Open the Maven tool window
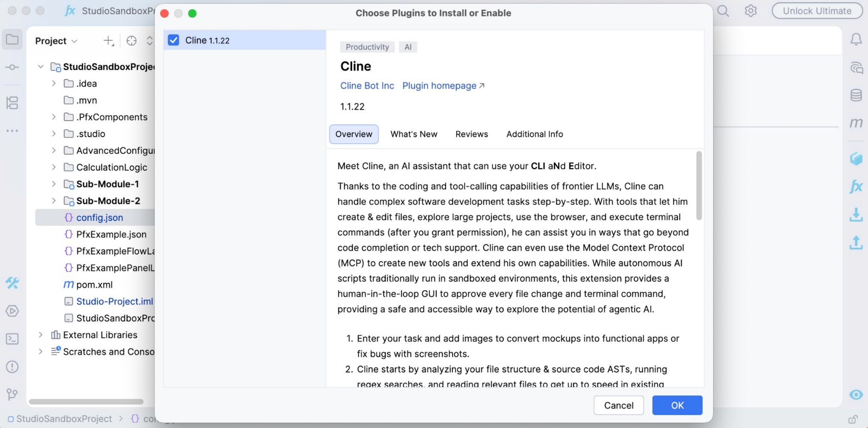This screenshot has height=428, width=868. [856, 123]
